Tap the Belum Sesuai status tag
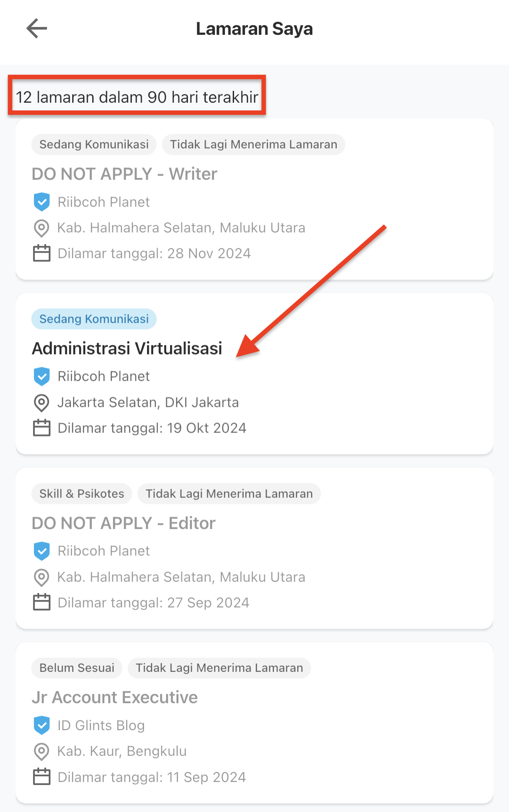The image size is (509, 812). tap(77, 668)
